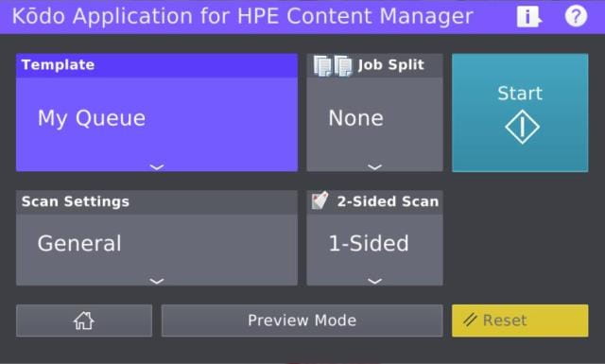Open the 2-Sided Scan 1-Sided dropdown
This screenshot has height=364, width=605.
374,237
